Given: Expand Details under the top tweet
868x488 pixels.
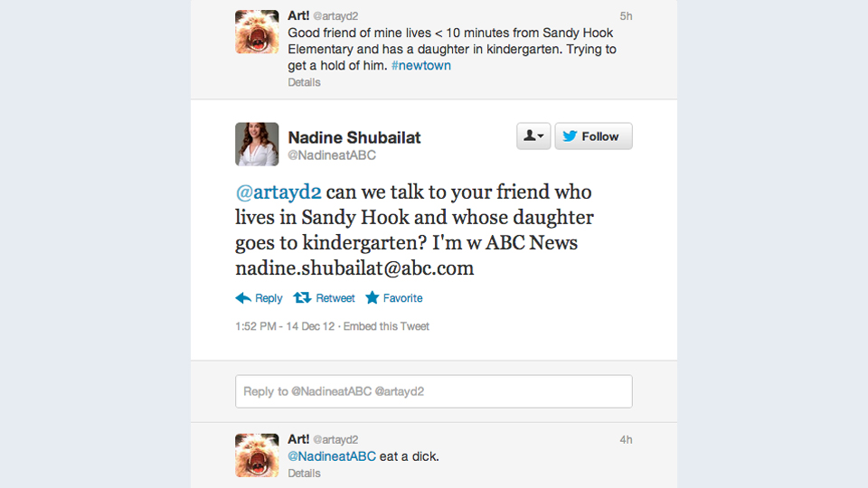Looking at the screenshot, I should 304,82.
